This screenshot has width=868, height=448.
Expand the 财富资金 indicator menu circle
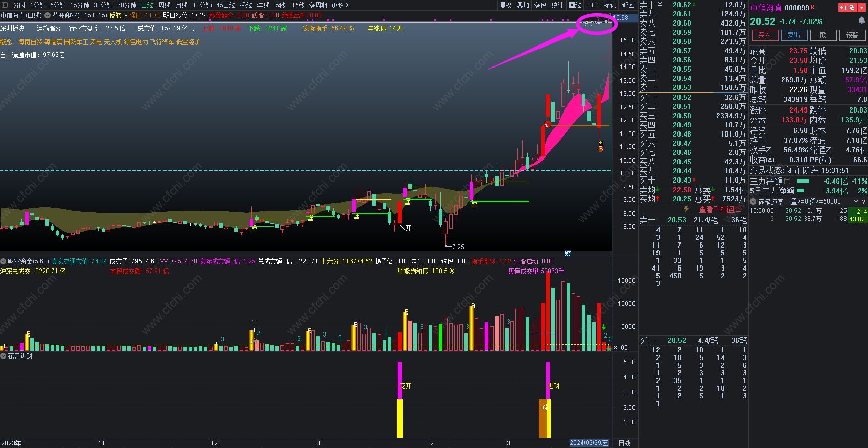(x=3, y=261)
